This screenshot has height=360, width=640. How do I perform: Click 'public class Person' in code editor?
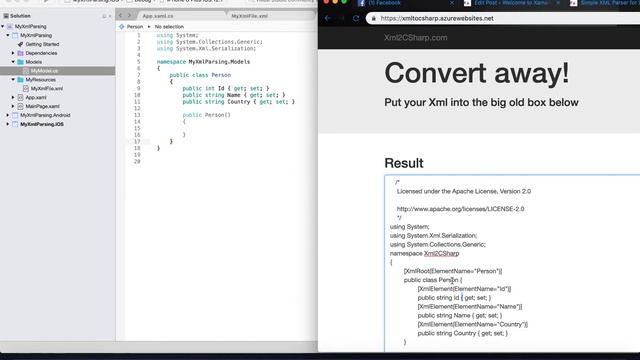point(200,75)
